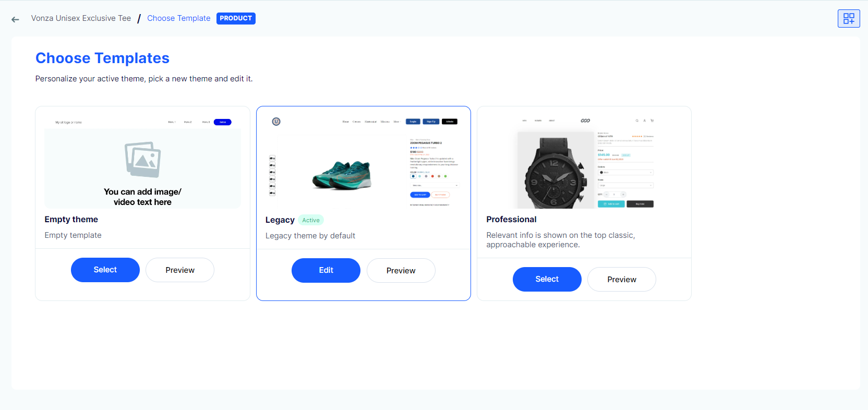868x410 pixels.
Task: Preview the Professional template
Action: point(622,279)
